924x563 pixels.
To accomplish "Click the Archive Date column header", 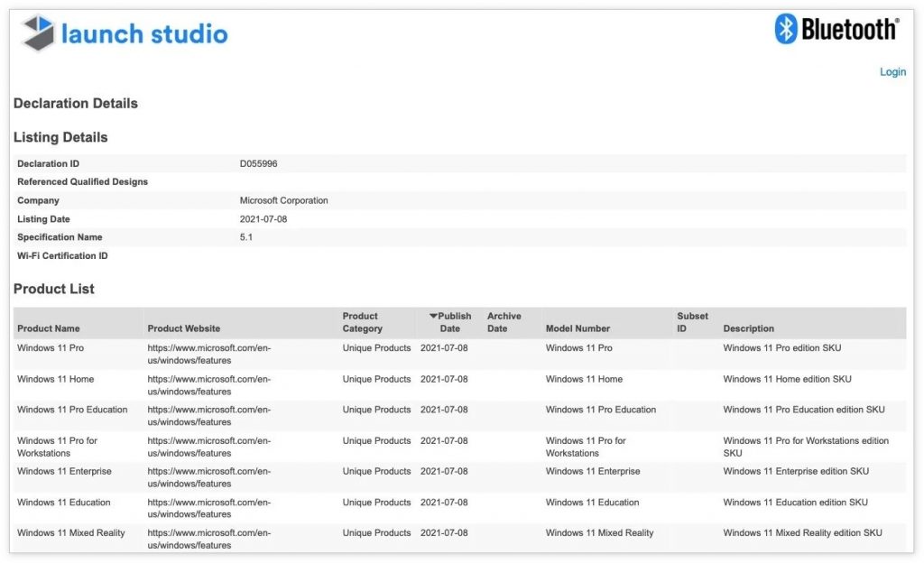I will pos(504,322).
